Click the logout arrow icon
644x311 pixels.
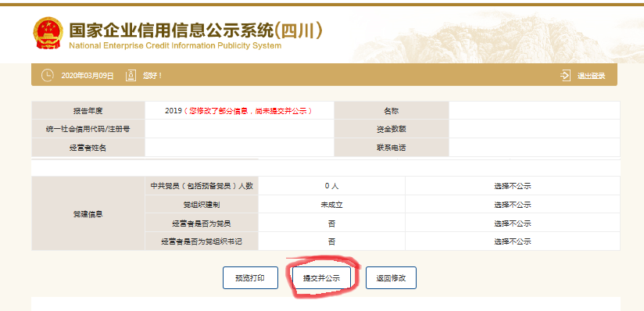pos(566,76)
